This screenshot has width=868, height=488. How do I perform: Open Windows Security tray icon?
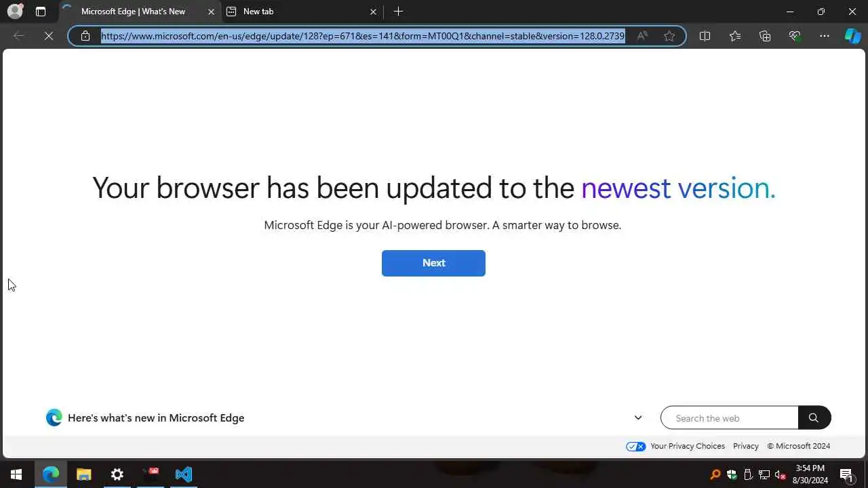pyautogui.click(x=731, y=474)
